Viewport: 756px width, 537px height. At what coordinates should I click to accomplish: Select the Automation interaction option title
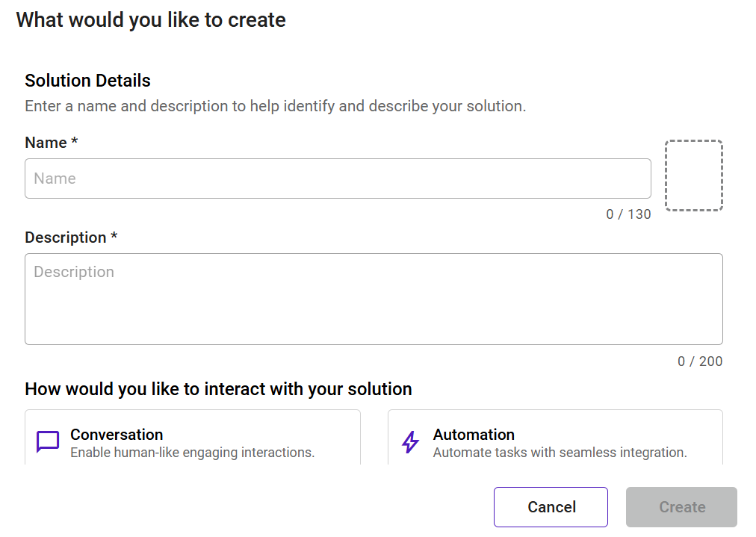click(x=474, y=435)
